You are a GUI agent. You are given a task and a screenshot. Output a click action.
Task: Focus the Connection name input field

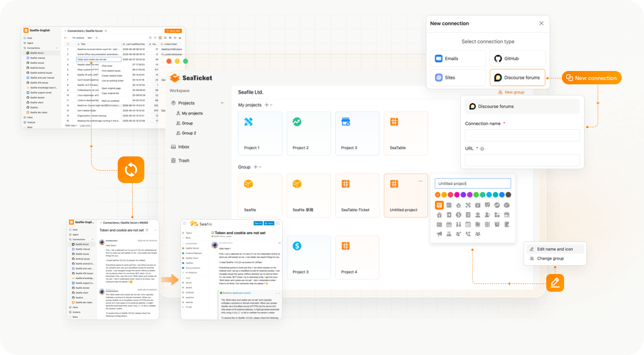pos(522,135)
